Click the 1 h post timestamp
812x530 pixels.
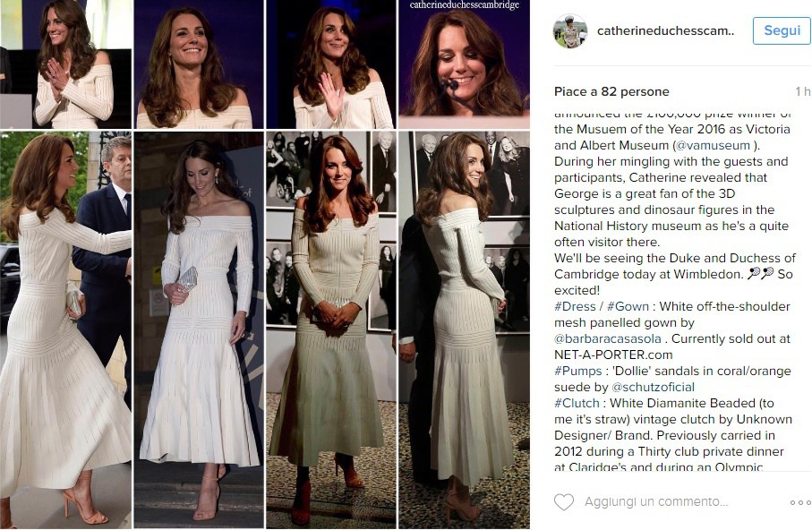803,91
